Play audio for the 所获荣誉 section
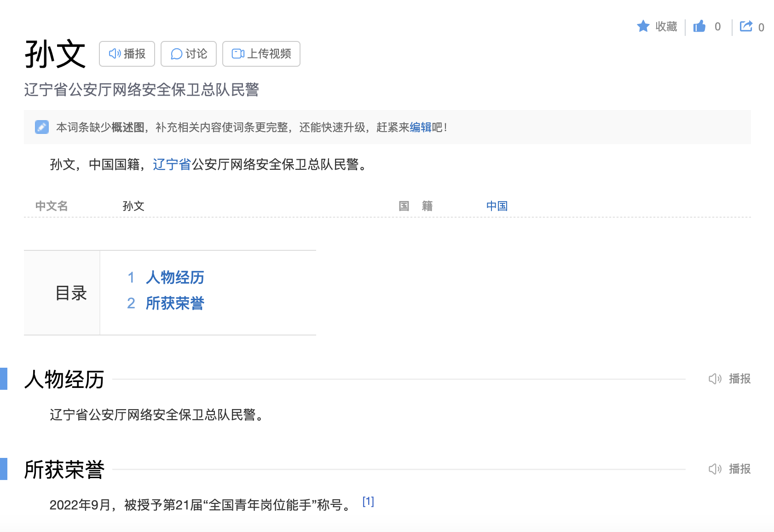 pos(730,469)
